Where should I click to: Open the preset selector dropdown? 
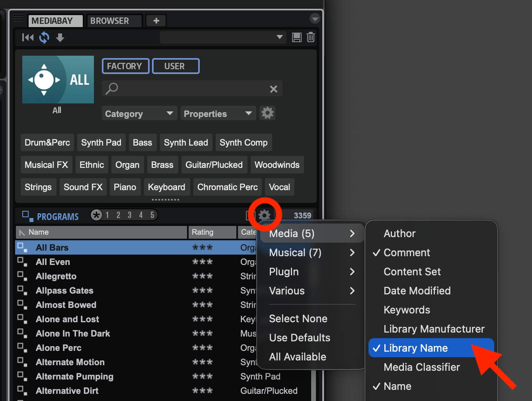pyautogui.click(x=222, y=37)
